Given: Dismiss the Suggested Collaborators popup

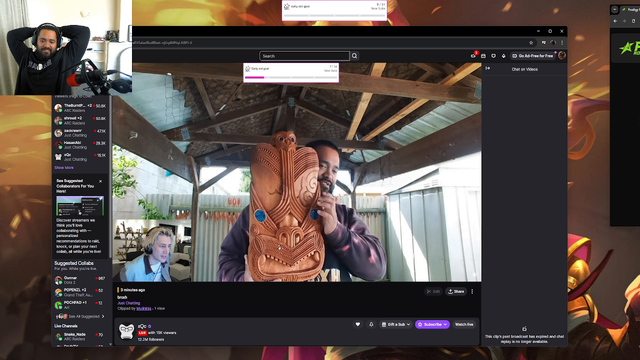Looking at the screenshot, I should pyautogui.click(x=100, y=181).
